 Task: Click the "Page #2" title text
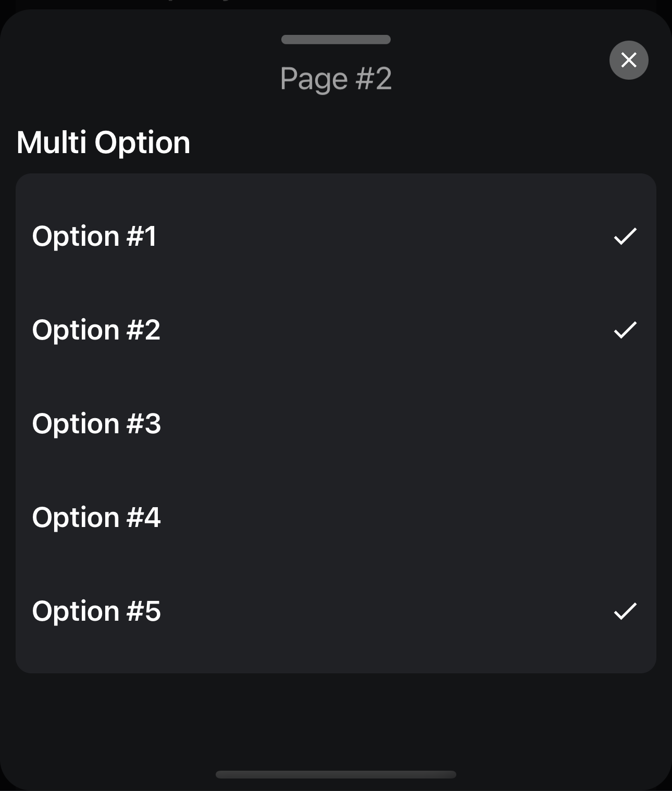pyautogui.click(x=335, y=79)
